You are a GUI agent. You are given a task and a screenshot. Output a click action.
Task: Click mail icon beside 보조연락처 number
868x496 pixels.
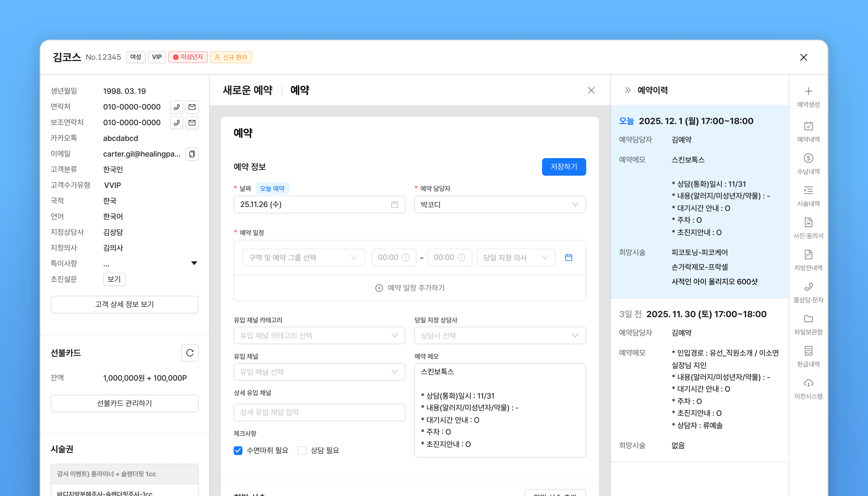pyautogui.click(x=192, y=123)
